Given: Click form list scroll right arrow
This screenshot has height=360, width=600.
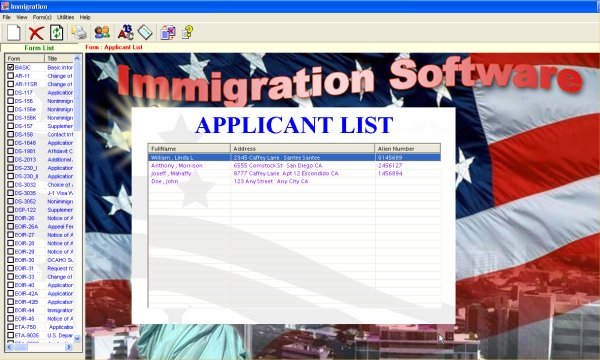Looking at the screenshot, I should pos(69,347).
